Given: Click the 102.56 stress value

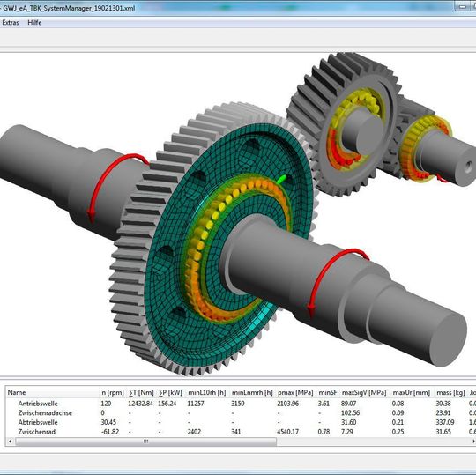Looking at the screenshot, I should click(350, 413).
